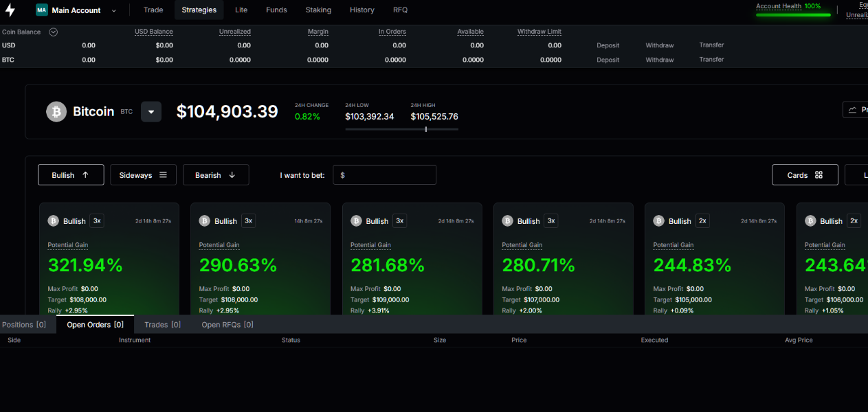Expand the Coin Balance chevron
This screenshot has height=412, width=868.
(x=53, y=32)
